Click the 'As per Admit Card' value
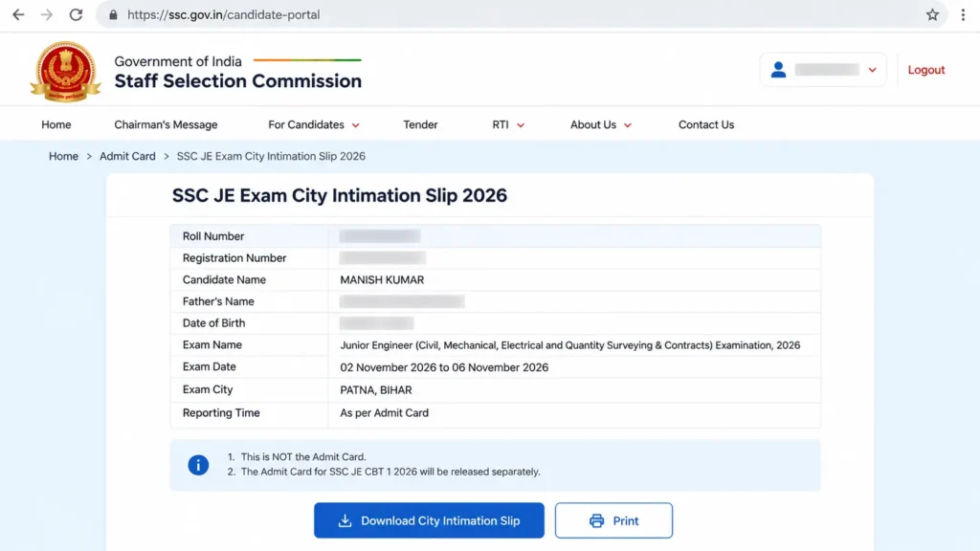 385,413
